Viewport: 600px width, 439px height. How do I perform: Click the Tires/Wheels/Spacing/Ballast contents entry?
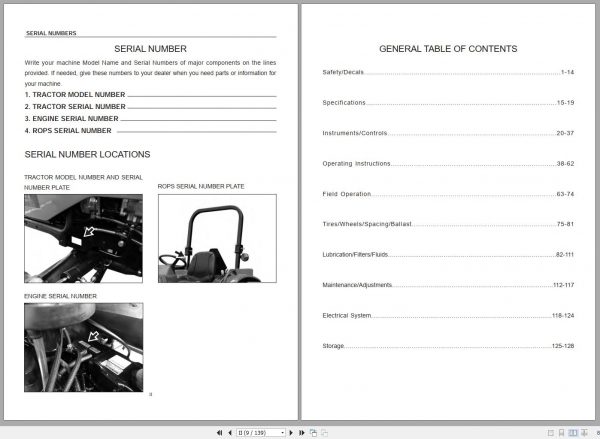448,224
